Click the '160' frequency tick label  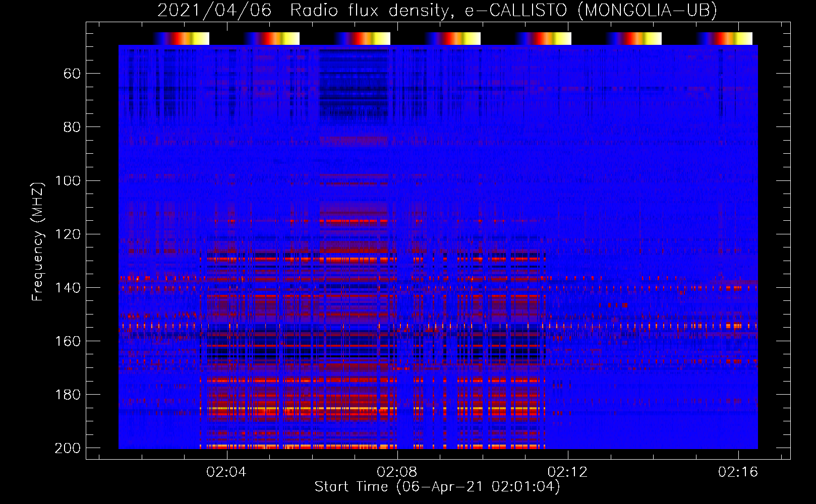pyautogui.click(x=68, y=341)
